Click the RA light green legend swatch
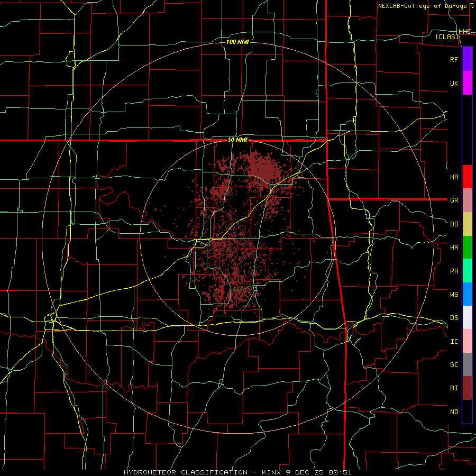Image resolution: width=476 pixels, height=476 pixels. coord(467,271)
